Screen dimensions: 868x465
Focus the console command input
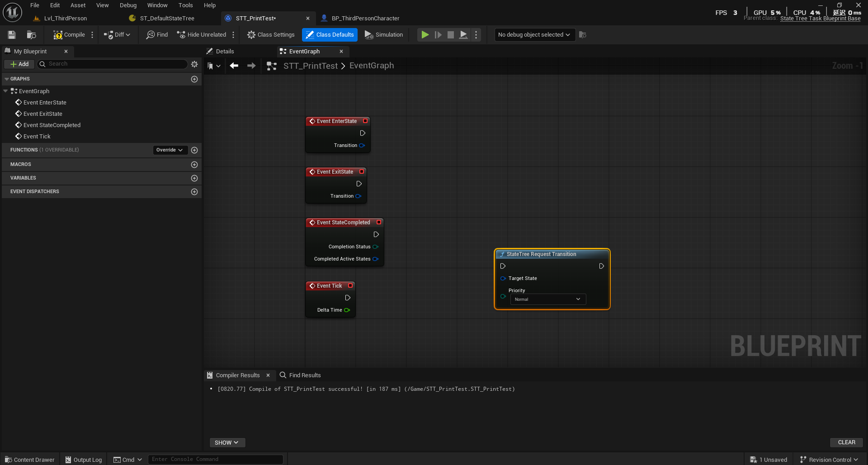216,460
